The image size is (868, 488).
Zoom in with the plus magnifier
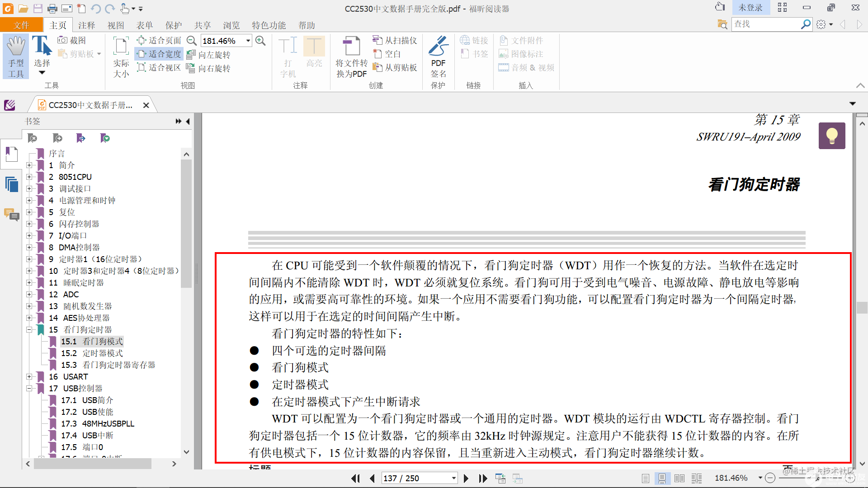[260, 41]
